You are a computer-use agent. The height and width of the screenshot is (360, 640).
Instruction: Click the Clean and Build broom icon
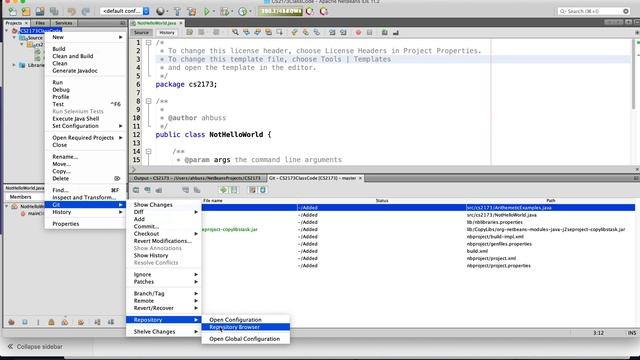click(192, 11)
